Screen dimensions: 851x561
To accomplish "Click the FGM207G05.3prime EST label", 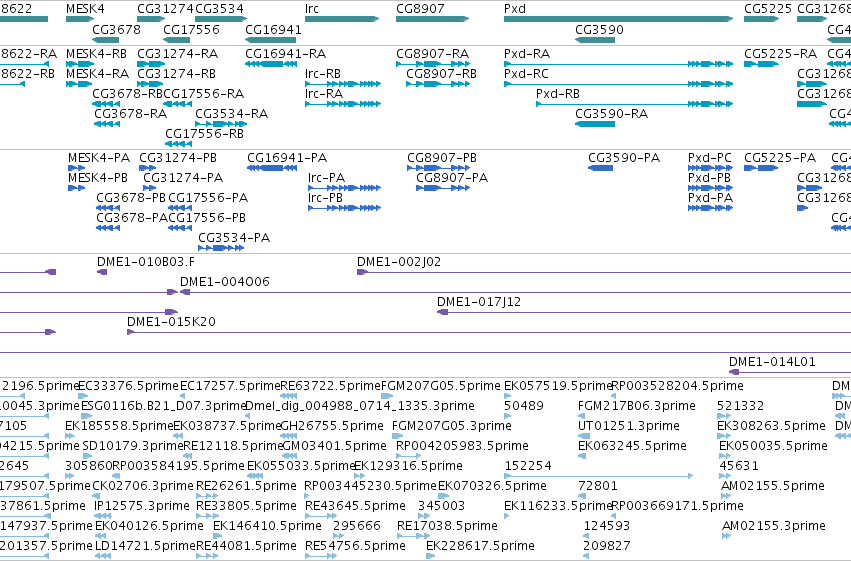I will tap(452, 426).
